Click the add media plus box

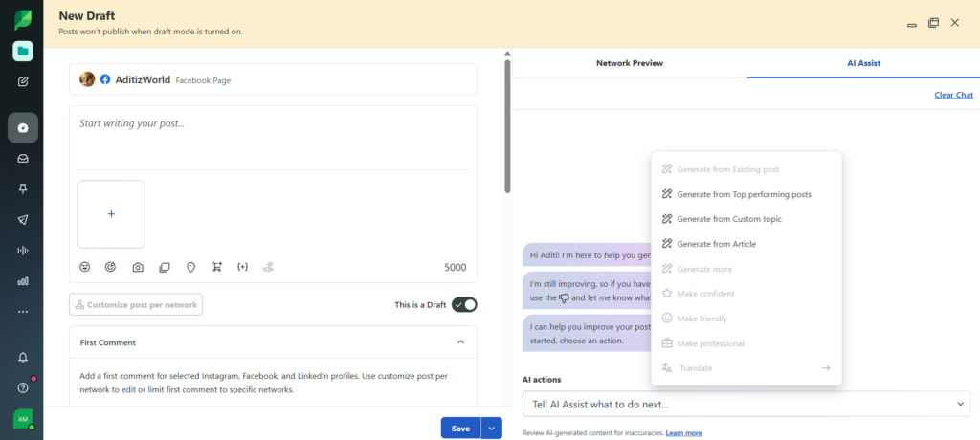coord(111,214)
